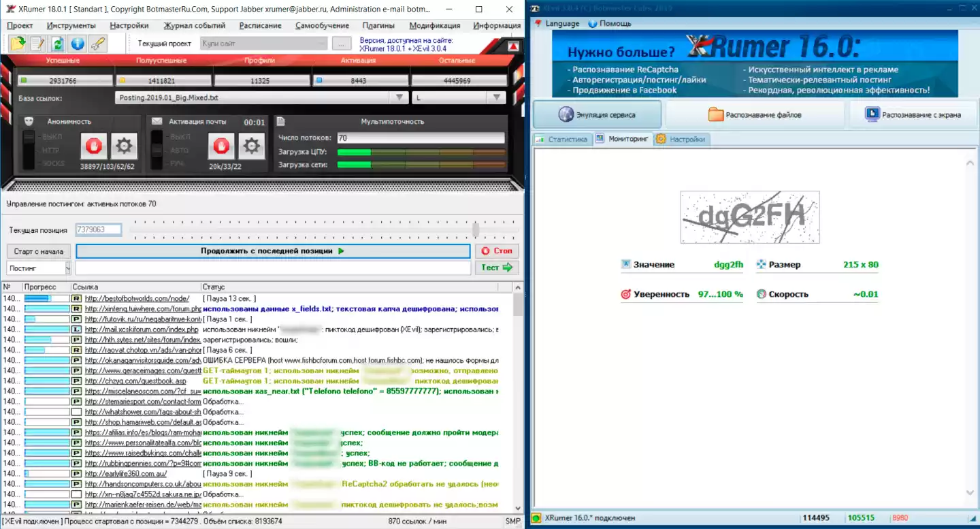Click the L type icon in mail.xcskiforum row
Screen dimensions: 980x529
[x=77, y=330]
